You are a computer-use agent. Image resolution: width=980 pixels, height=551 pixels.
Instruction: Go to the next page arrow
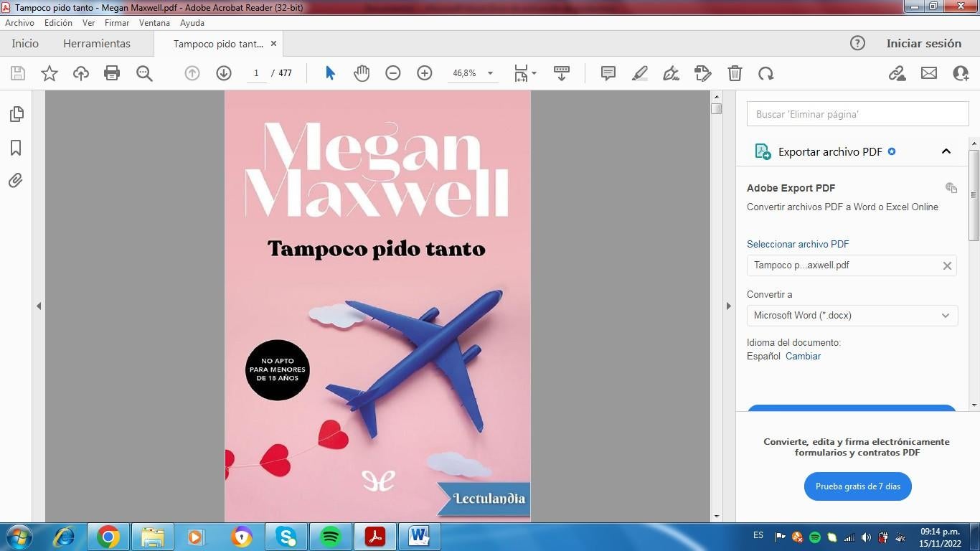pos(224,73)
